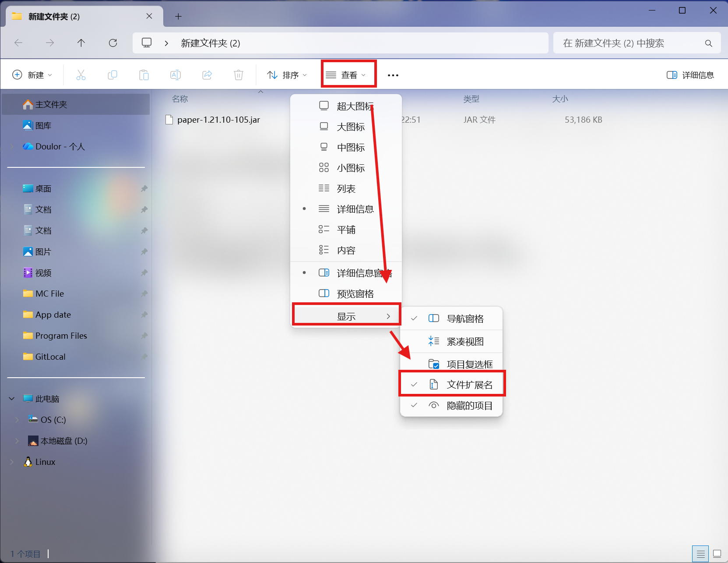The height and width of the screenshot is (563, 728).
Task: Open the three-dot more options menu
Action: pos(393,75)
